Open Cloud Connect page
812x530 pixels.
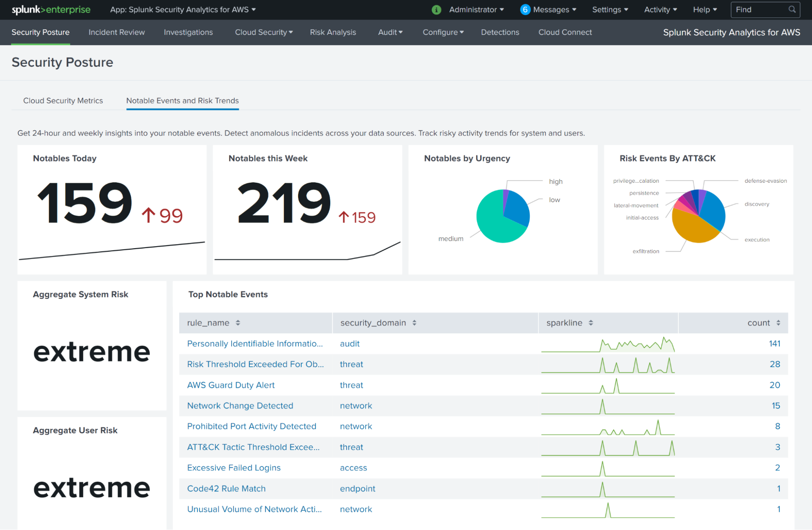click(565, 32)
